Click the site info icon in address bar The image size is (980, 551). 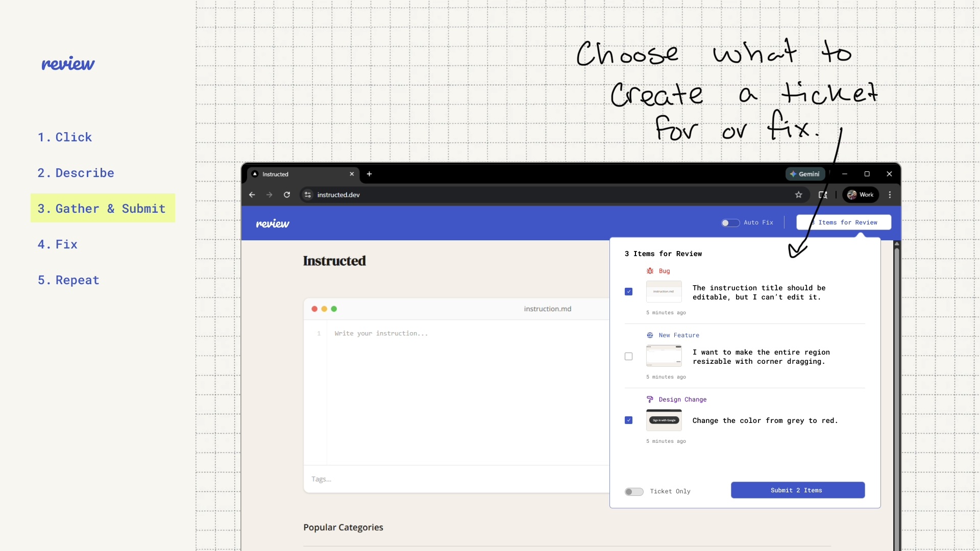308,195
